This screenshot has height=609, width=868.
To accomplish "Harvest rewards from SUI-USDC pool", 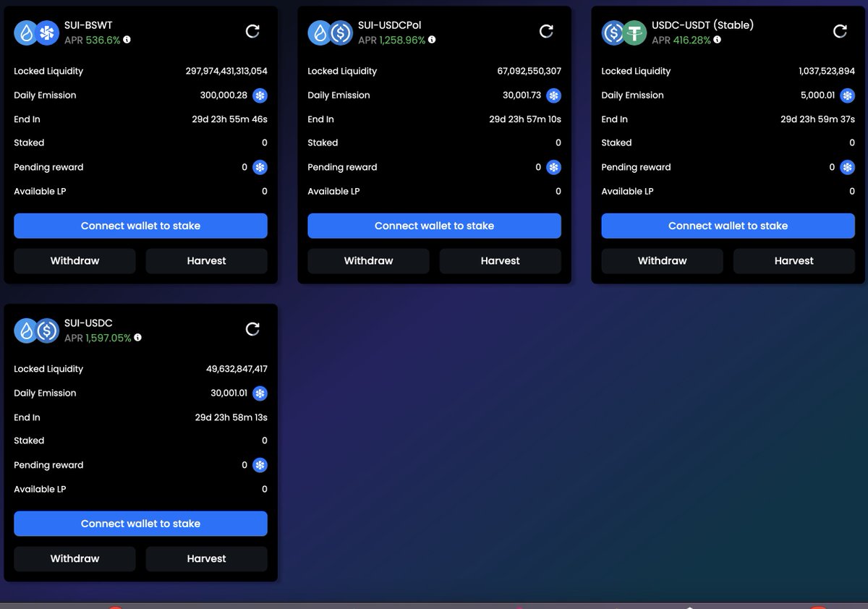I will pos(207,559).
